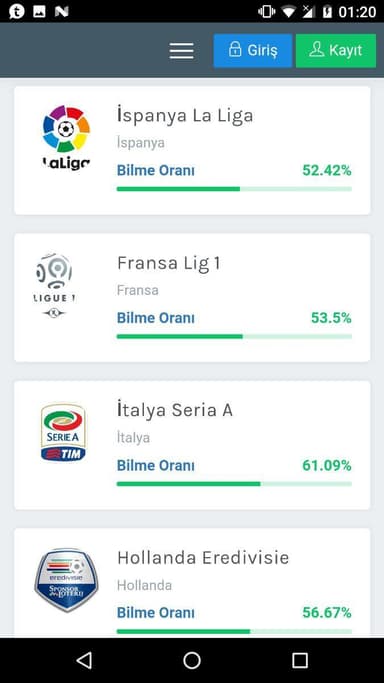Tap the Serie A TIM logo
Screen dimensions: 384x683
(63, 433)
